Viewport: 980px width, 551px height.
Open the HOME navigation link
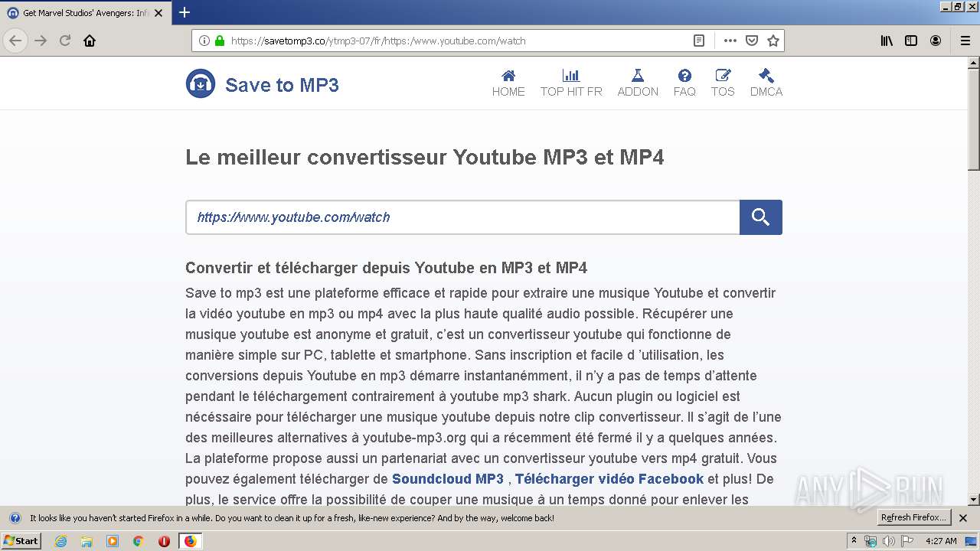pyautogui.click(x=508, y=83)
